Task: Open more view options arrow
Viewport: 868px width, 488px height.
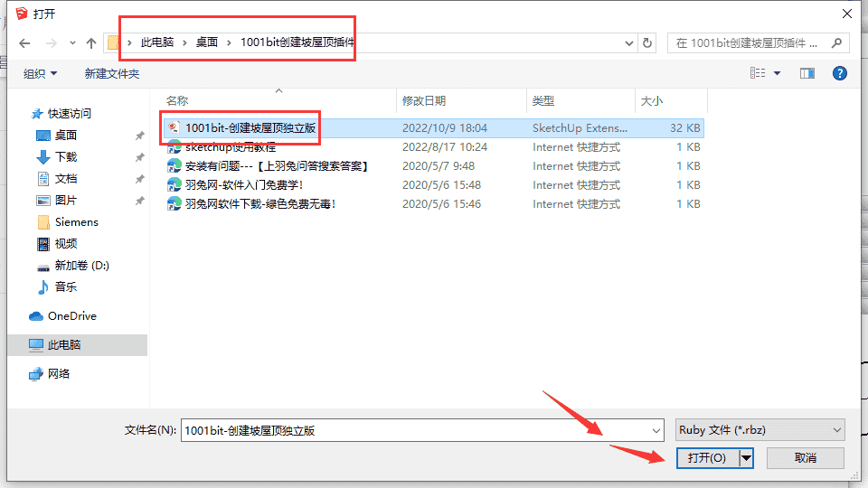Action: pos(778,73)
